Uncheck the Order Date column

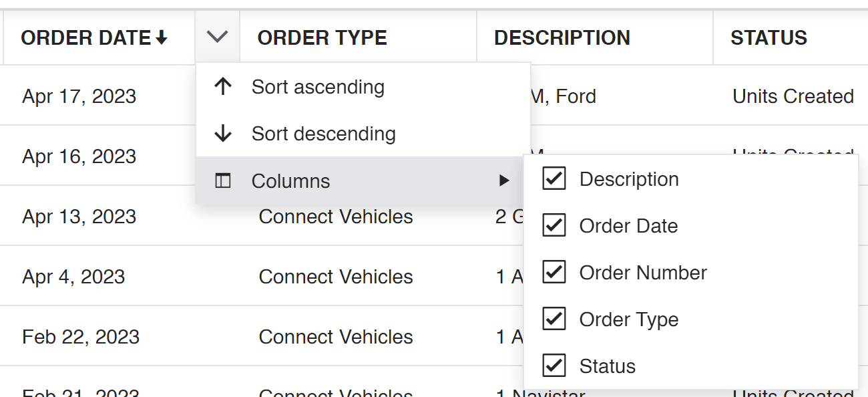[554, 225]
